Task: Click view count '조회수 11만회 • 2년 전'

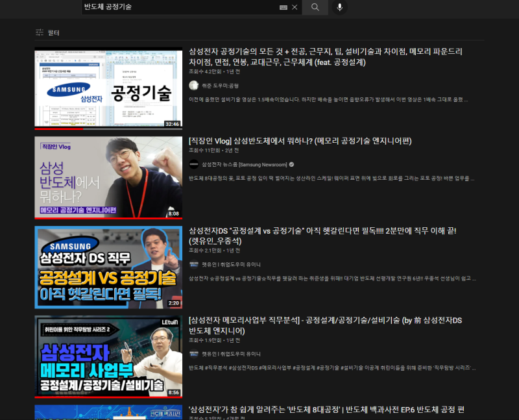Action: coord(214,151)
